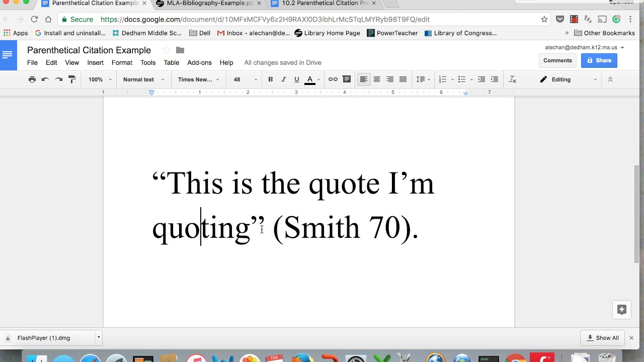This screenshot has width=644, height=362.
Task: Insert a comment using the toolbar icon
Action: (347, 79)
